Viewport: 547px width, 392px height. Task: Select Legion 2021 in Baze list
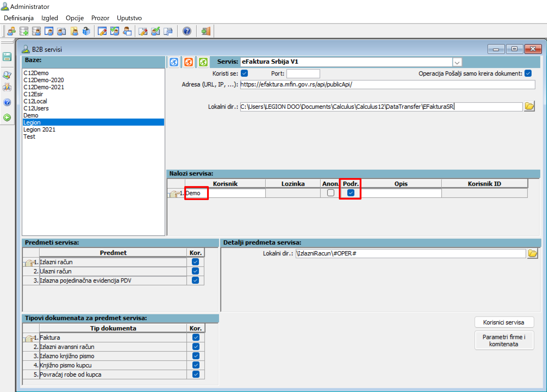pos(39,130)
